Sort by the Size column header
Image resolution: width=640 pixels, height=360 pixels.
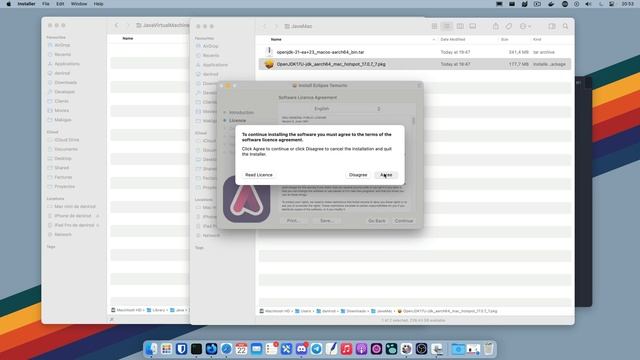coord(504,39)
